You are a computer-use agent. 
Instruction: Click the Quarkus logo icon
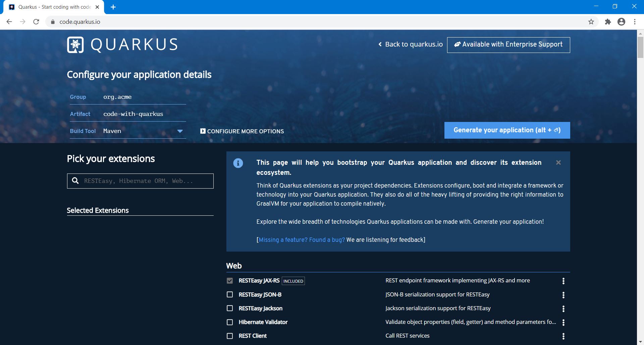(75, 45)
